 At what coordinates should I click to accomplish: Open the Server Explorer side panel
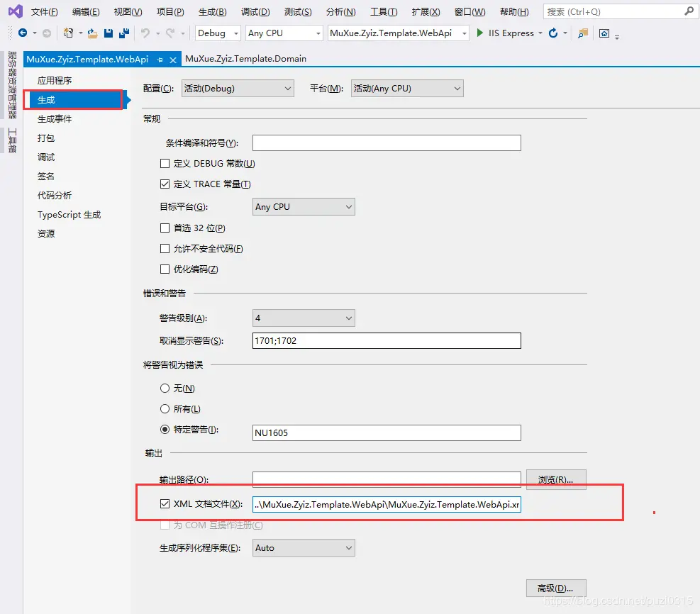[x=13, y=85]
